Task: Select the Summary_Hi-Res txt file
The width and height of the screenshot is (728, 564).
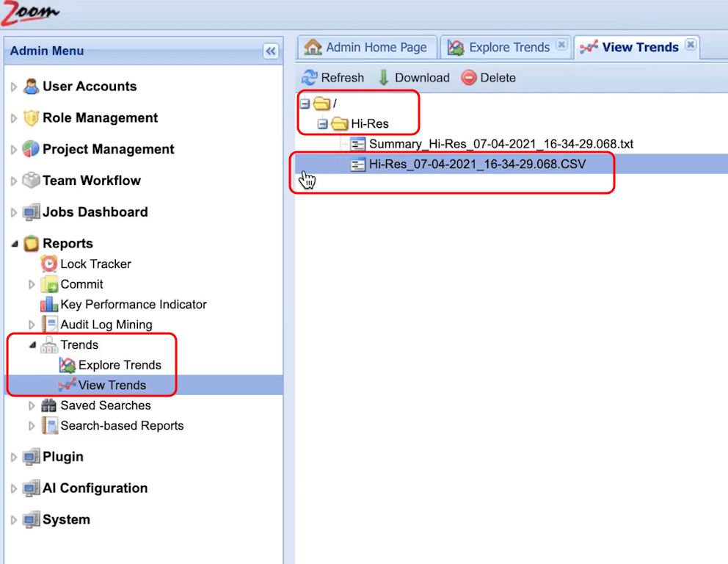Action: click(501, 144)
